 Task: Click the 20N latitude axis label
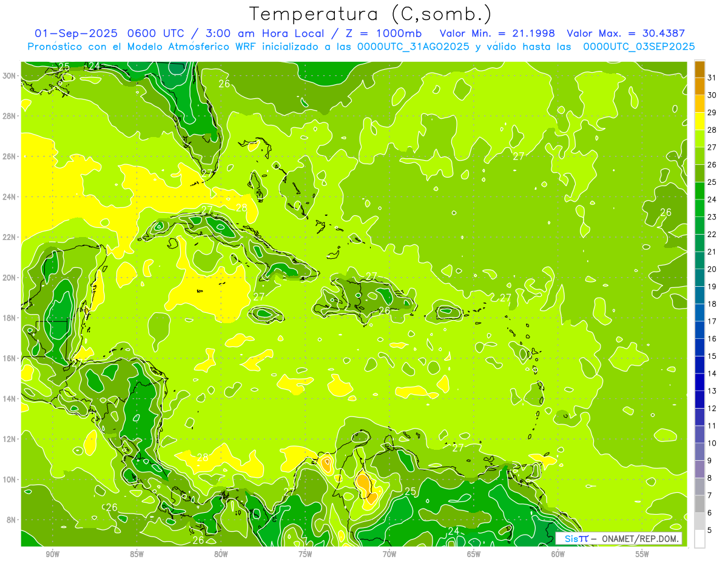pos(10,278)
